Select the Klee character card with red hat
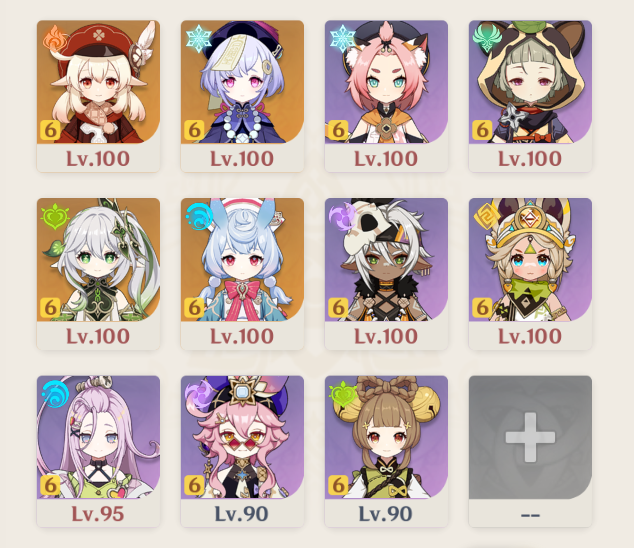 98,96
